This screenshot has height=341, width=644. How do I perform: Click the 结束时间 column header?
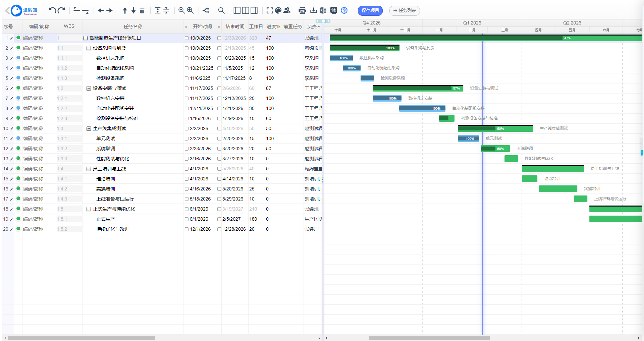click(235, 26)
